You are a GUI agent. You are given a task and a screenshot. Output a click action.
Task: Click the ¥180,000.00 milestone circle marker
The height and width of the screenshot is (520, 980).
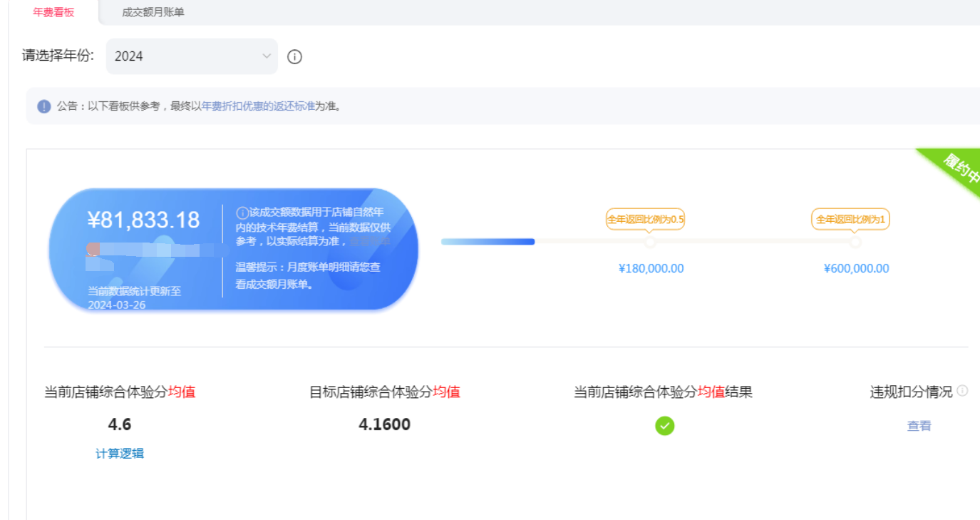(649, 243)
